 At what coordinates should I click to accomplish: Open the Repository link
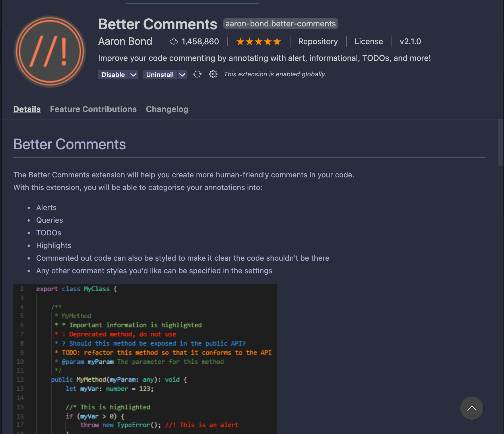pos(318,41)
